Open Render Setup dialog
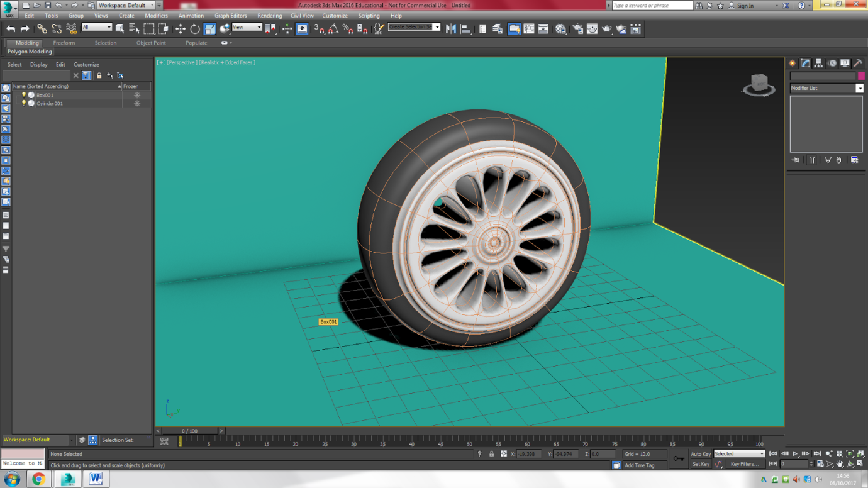Image resolution: width=868 pixels, height=488 pixels. click(x=577, y=28)
